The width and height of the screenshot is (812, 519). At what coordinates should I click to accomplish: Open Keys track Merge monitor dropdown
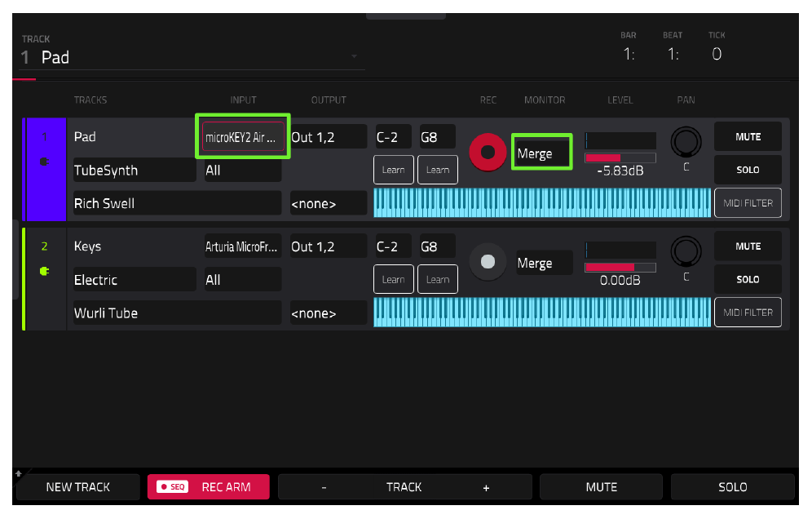[x=544, y=263]
